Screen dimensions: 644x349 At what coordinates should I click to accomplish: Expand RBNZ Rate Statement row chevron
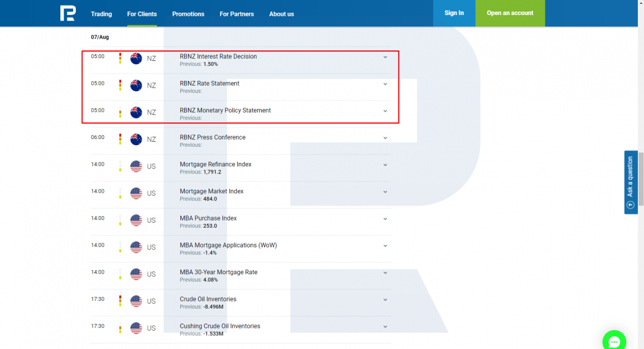pyautogui.click(x=385, y=84)
